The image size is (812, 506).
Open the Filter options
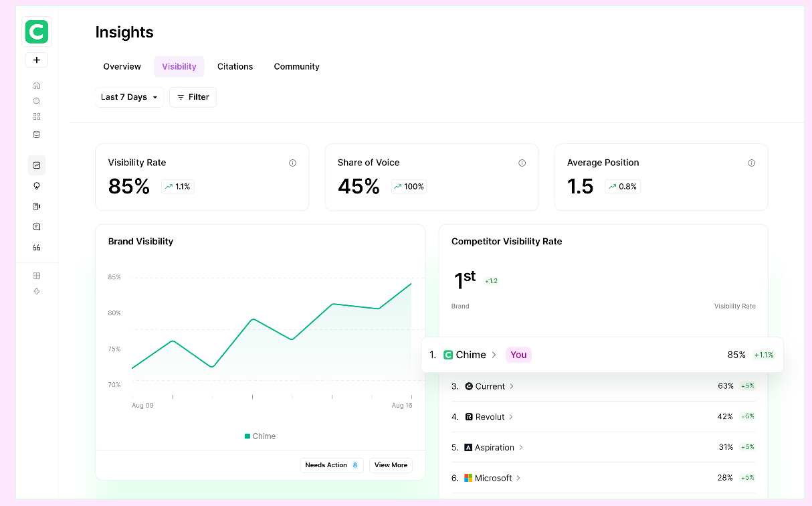click(x=193, y=97)
